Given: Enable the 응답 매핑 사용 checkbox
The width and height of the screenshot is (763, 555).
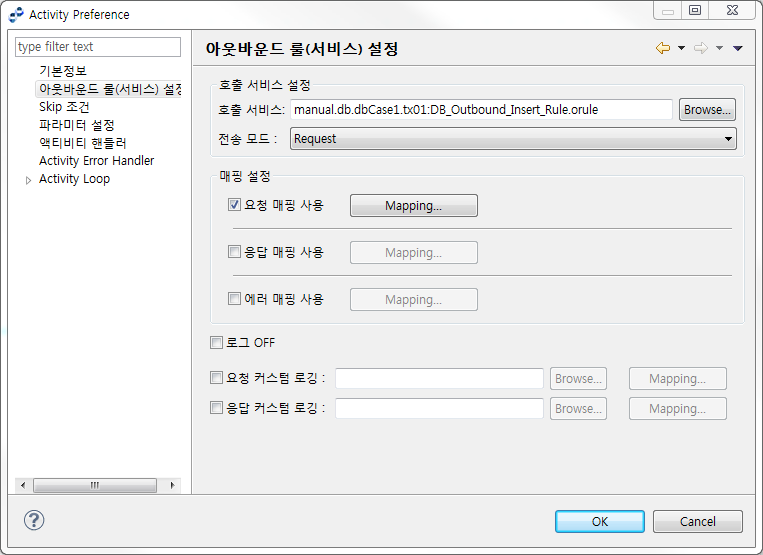Looking at the screenshot, I should click(x=234, y=252).
